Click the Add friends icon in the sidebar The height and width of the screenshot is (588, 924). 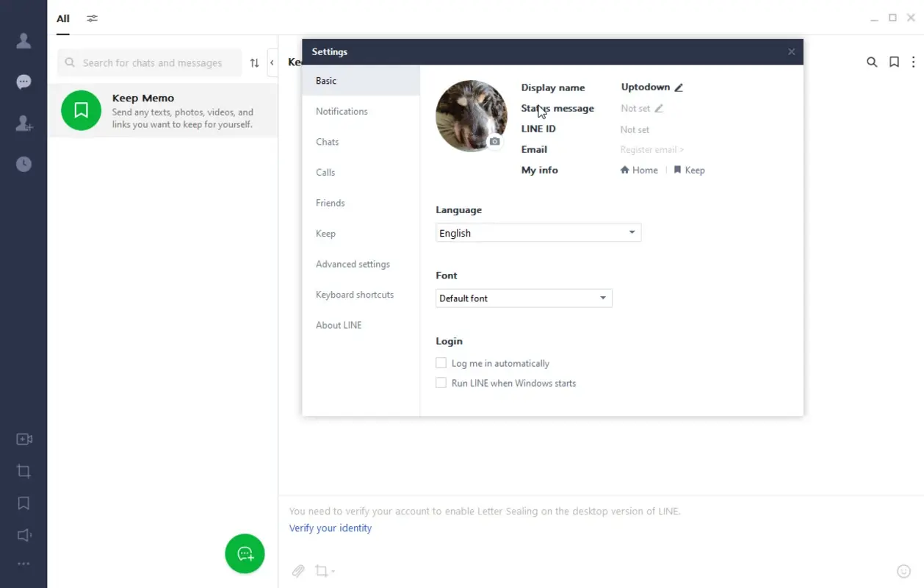coord(24,123)
